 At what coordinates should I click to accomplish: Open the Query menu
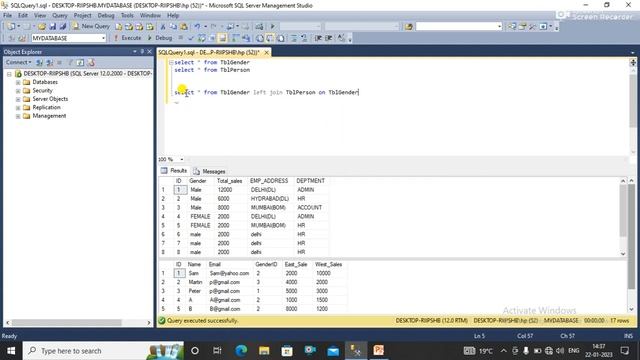point(60,16)
